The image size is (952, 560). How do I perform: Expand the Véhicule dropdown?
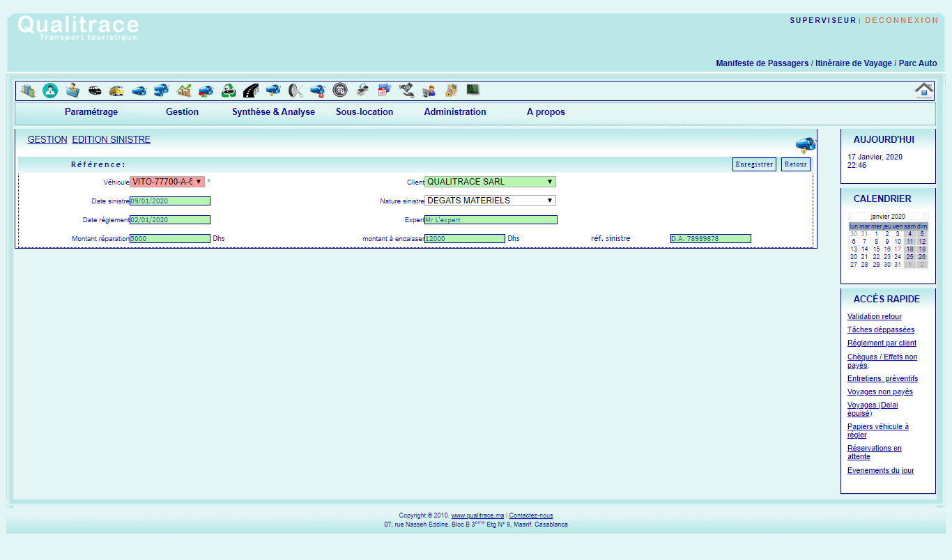point(167,182)
